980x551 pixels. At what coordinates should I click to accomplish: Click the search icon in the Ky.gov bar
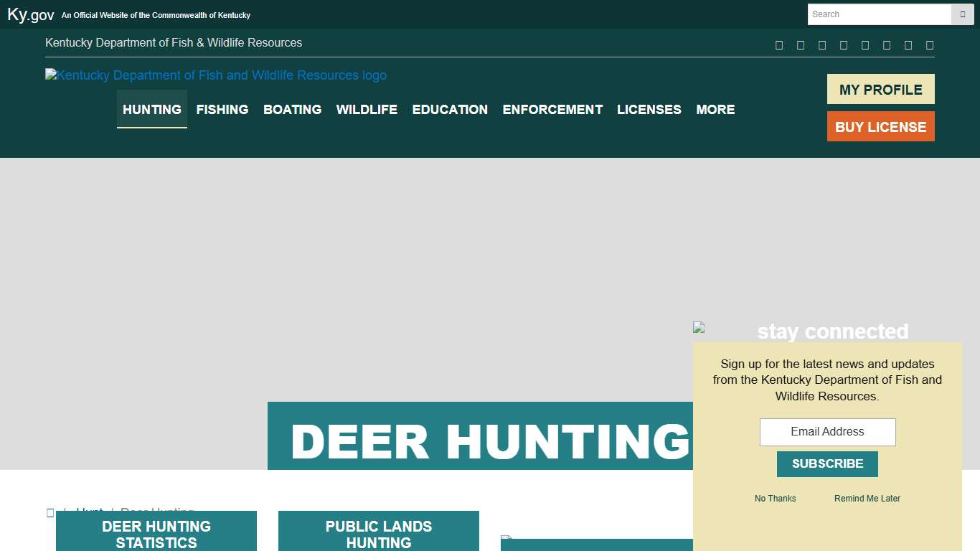962,14
